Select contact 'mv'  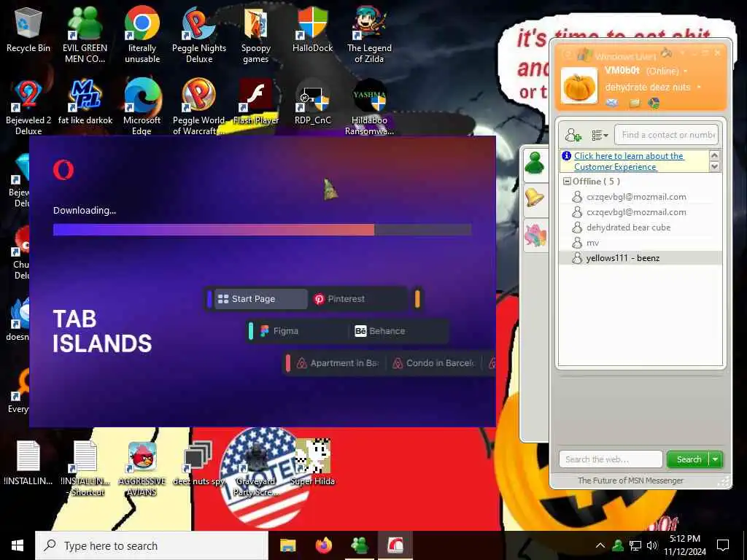[x=640, y=243]
